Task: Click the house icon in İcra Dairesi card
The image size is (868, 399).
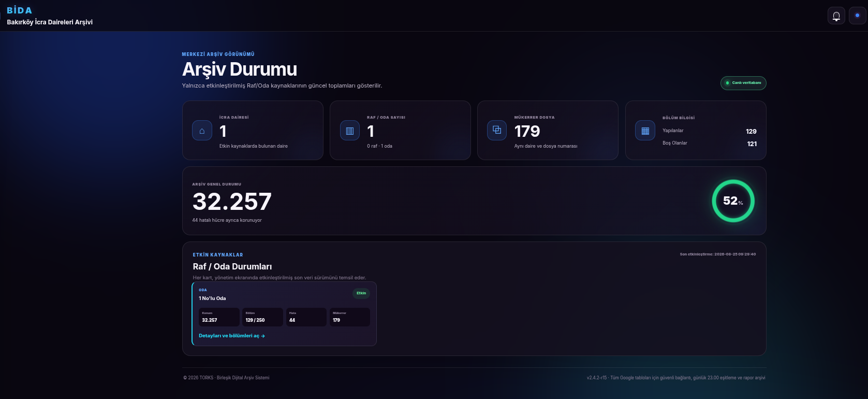Action: (x=202, y=131)
